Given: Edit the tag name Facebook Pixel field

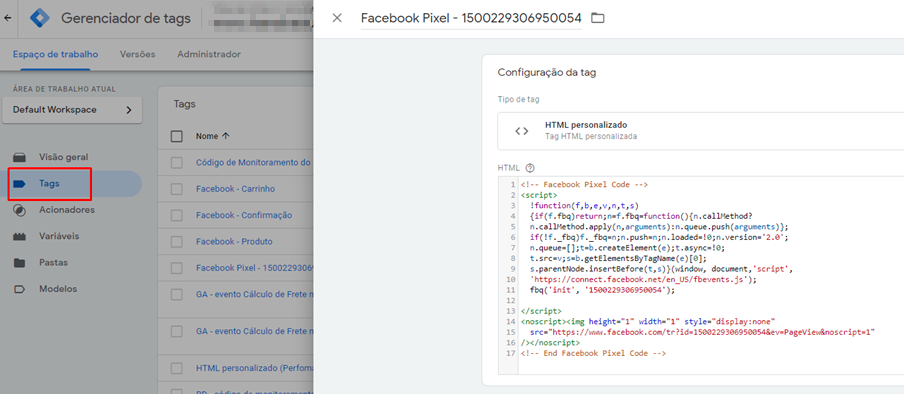Looking at the screenshot, I should click(x=471, y=18).
